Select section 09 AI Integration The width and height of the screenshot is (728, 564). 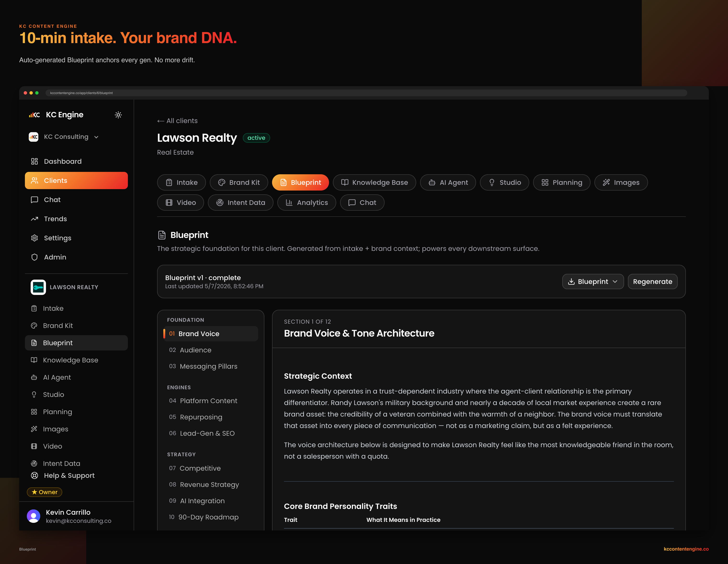[x=210, y=501]
